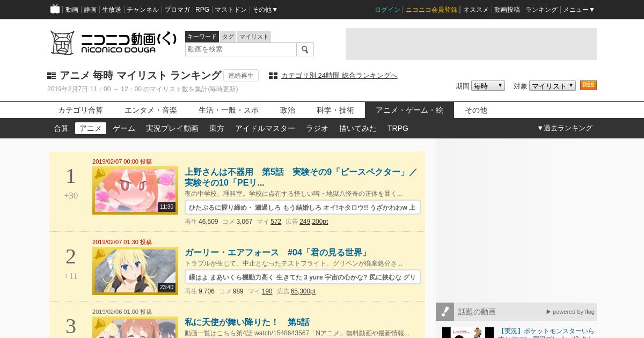Select TRPG subcategory
Viewport: 644px width, 338px height.
[x=398, y=128]
